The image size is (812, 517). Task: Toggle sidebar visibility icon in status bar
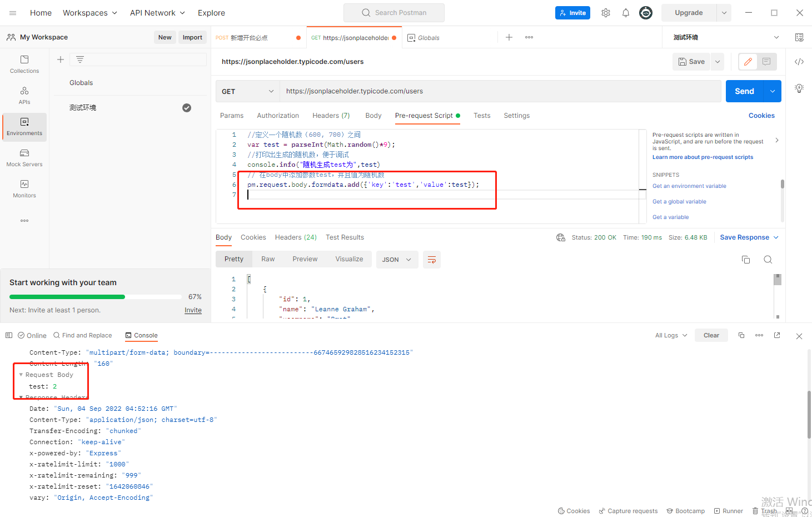pyautogui.click(x=9, y=335)
